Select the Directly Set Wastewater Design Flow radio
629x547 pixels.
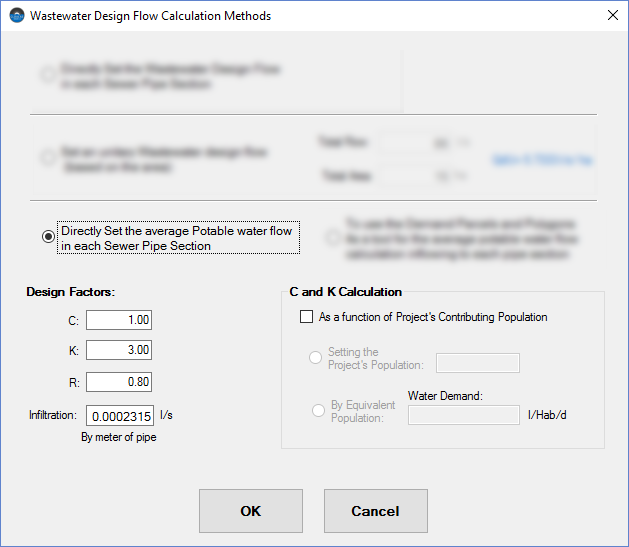coord(48,76)
